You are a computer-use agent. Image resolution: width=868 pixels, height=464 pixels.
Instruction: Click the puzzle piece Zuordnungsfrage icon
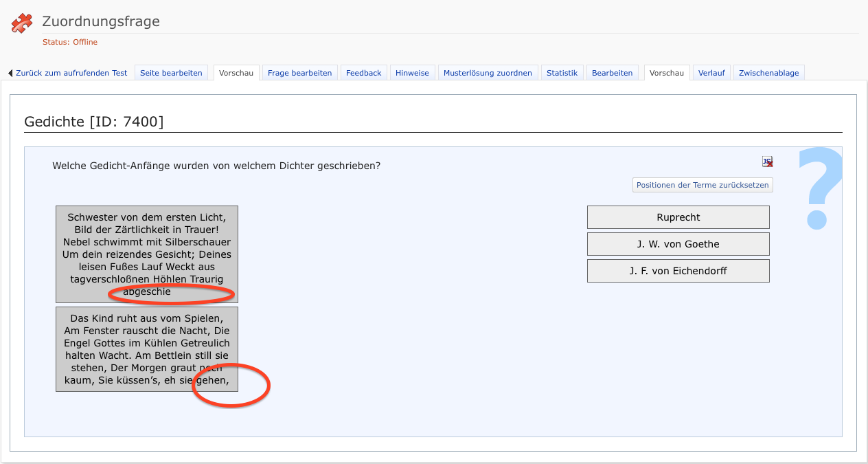(x=22, y=23)
